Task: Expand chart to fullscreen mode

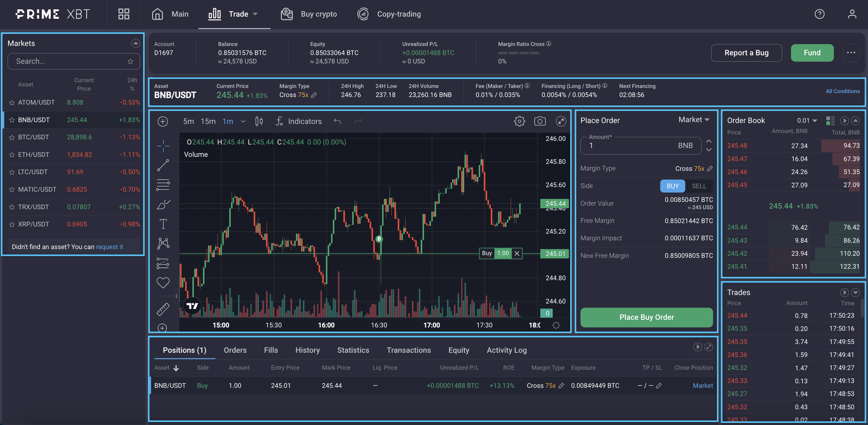Action: click(x=561, y=121)
